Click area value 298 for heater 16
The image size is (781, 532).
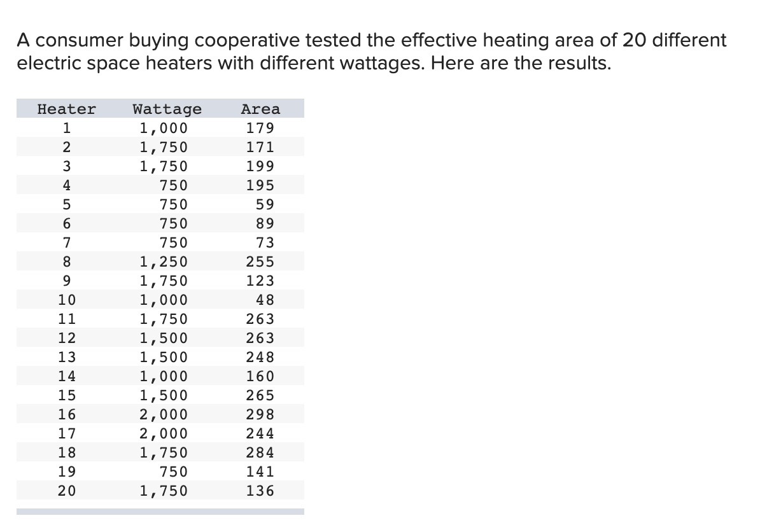(x=260, y=414)
